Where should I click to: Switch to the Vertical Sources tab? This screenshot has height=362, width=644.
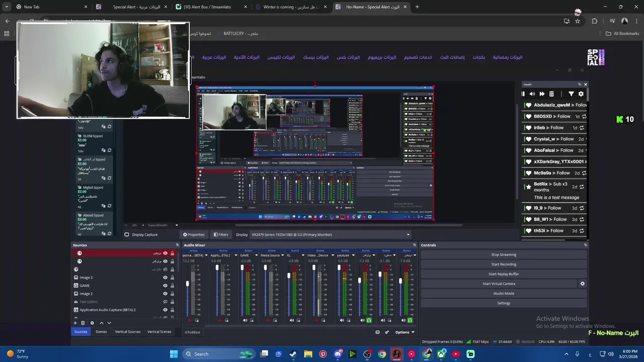pos(128,332)
